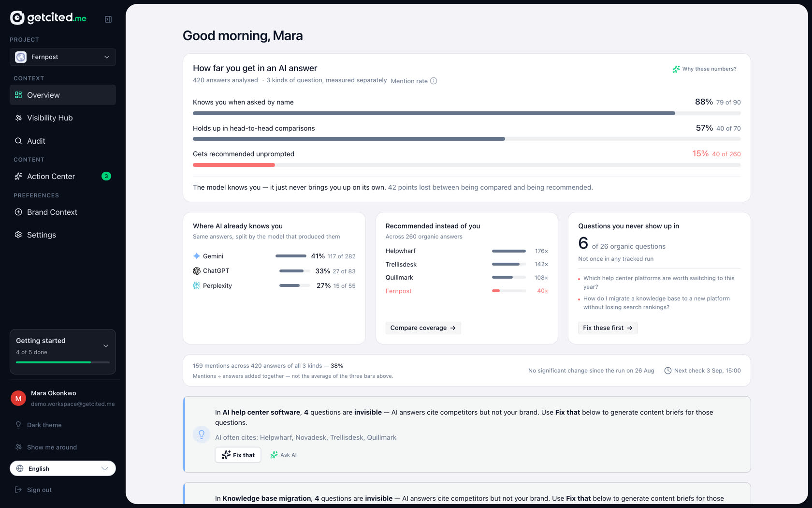
Task: Click the Getting started progress bar
Action: point(63,362)
